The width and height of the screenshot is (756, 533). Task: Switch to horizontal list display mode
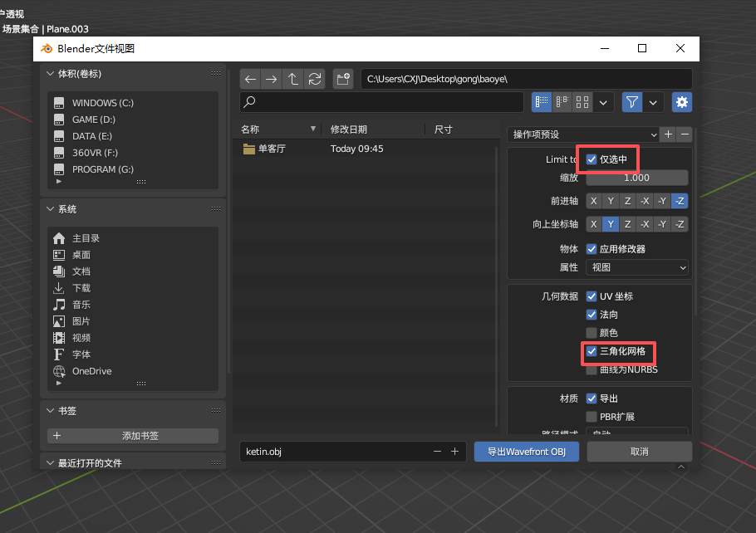tap(562, 102)
